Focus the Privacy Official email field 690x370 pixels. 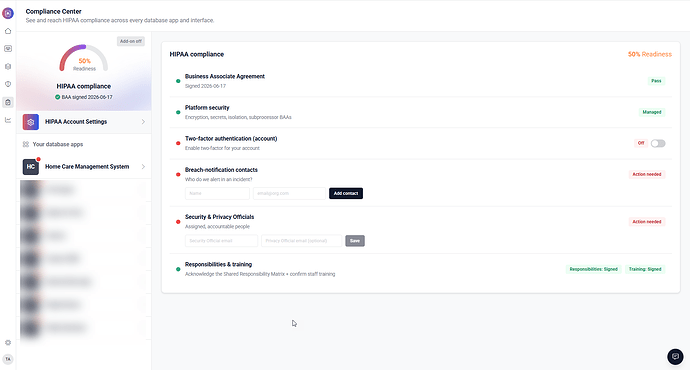click(301, 241)
